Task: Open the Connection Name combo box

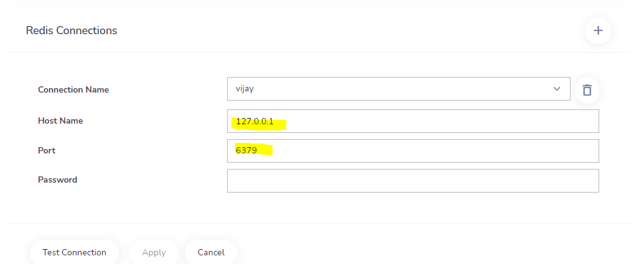Action: pyautogui.click(x=398, y=89)
